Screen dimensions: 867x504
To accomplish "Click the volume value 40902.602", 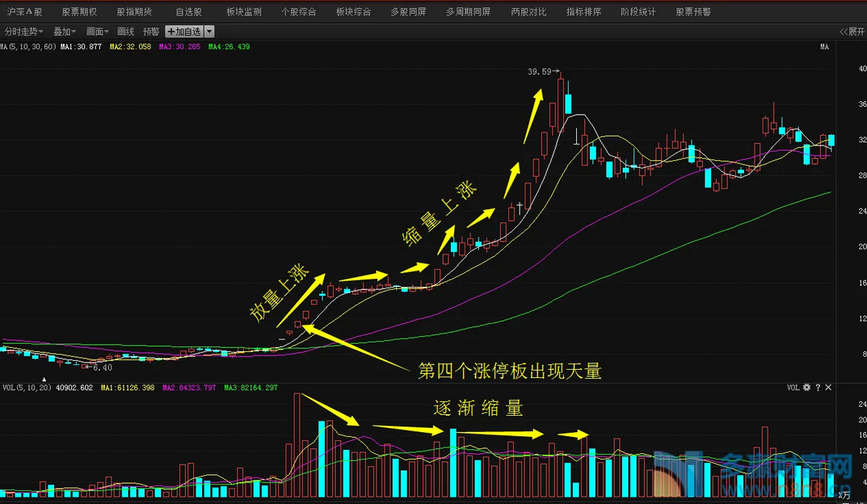I will point(74,388).
